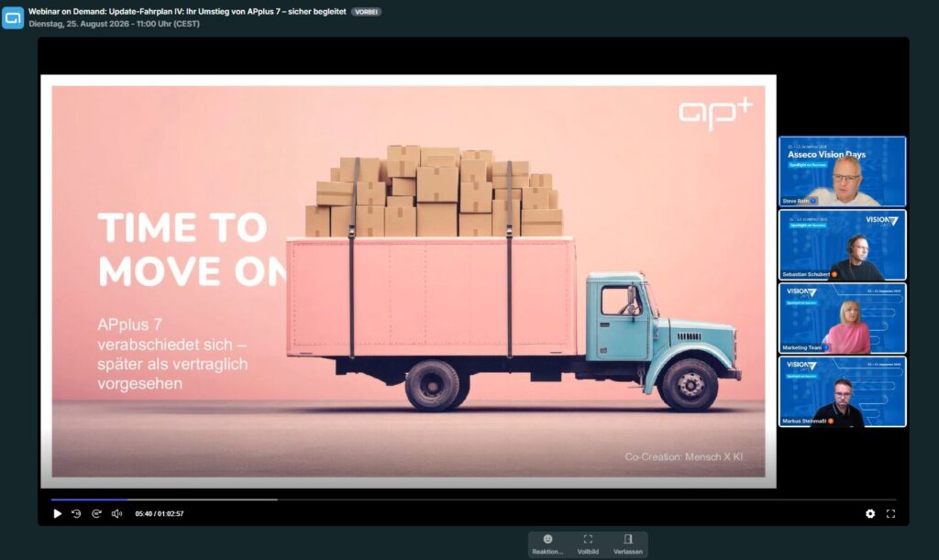
Task: Click the 'Co-Creation: Mensch X KI' caption
Action: point(683,457)
